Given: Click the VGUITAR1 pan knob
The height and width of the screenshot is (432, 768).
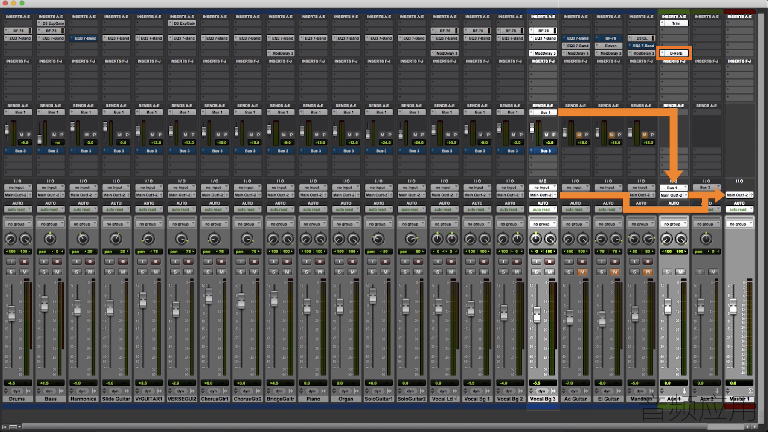Looking at the screenshot, I should click(x=148, y=239).
